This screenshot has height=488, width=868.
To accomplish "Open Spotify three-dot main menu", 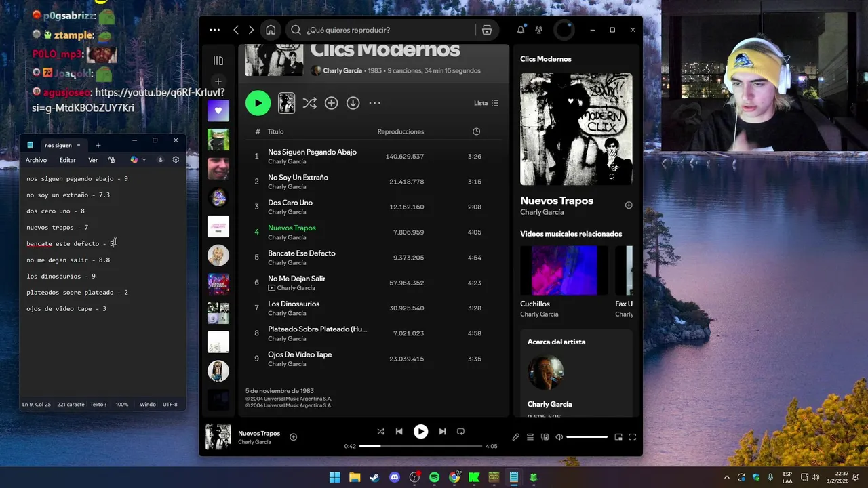I will [x=215, y=30].
